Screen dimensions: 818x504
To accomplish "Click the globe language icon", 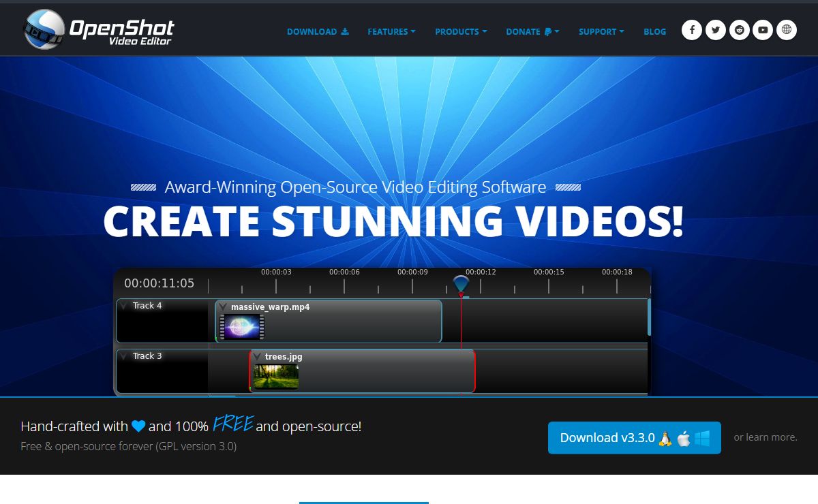I will 787,30.
